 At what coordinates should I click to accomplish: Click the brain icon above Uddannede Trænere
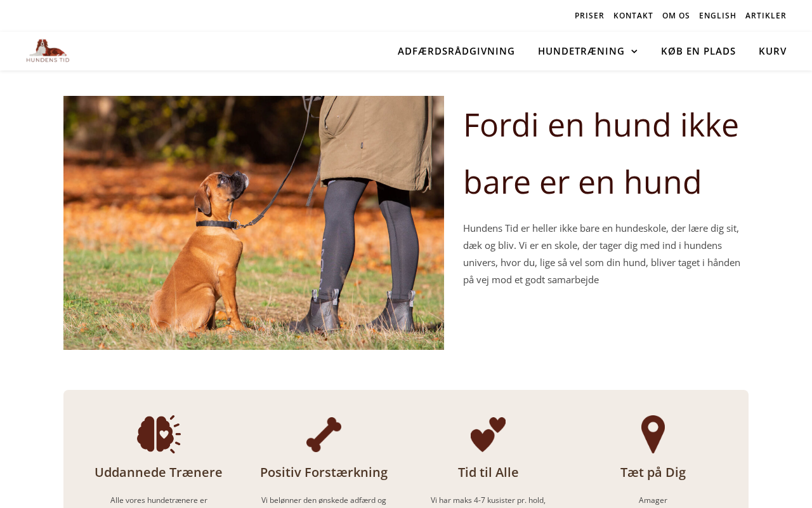tap(159, 434)
